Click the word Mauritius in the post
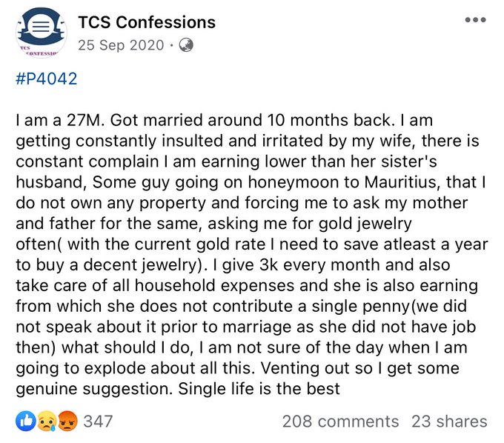Image resolution: width=504 pixels, height=443 pixels. pyautogui.click(x=402, y=182)
